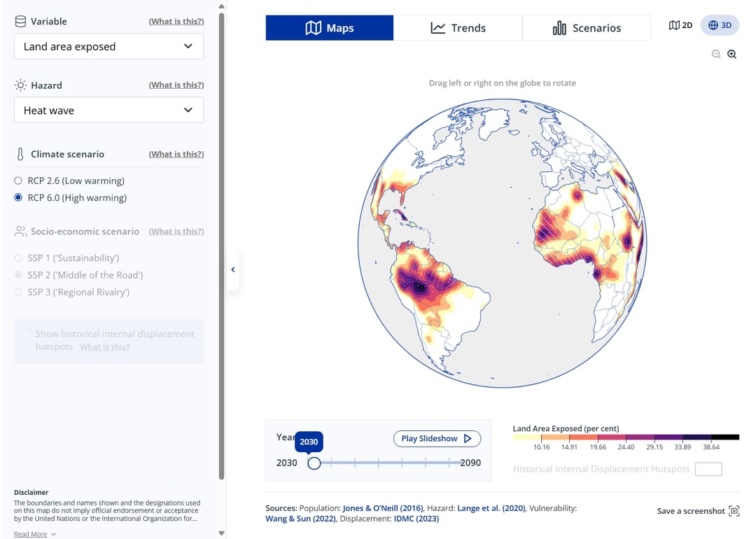Screen dimensions: 756x539
Task: Click the Play Slideshow button
Action: [436, 438]
